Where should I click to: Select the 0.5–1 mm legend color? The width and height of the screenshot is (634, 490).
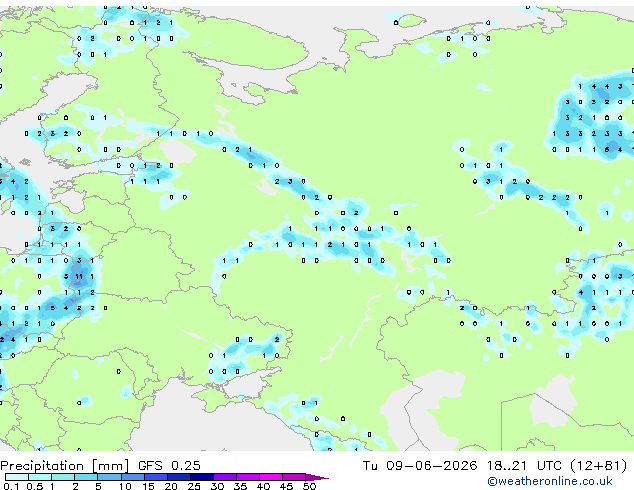pos(40,477)
